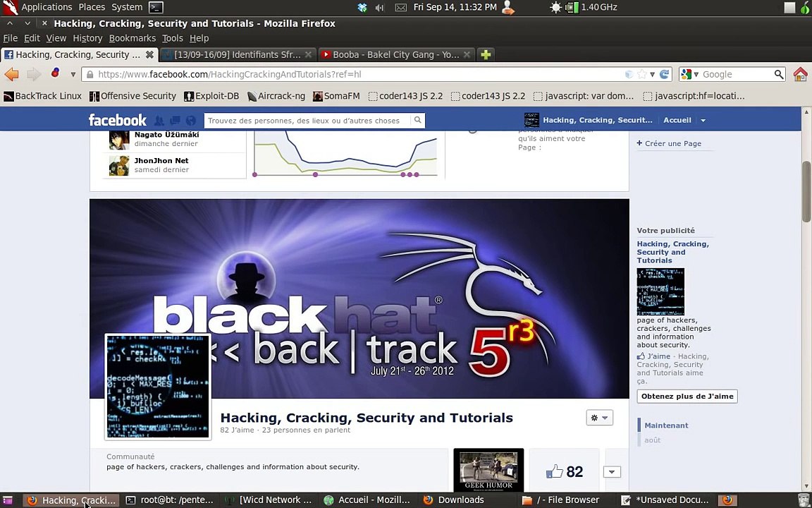Click Facebook friend requests icon
Screen dimensions: 812x508
click(159, 120)
